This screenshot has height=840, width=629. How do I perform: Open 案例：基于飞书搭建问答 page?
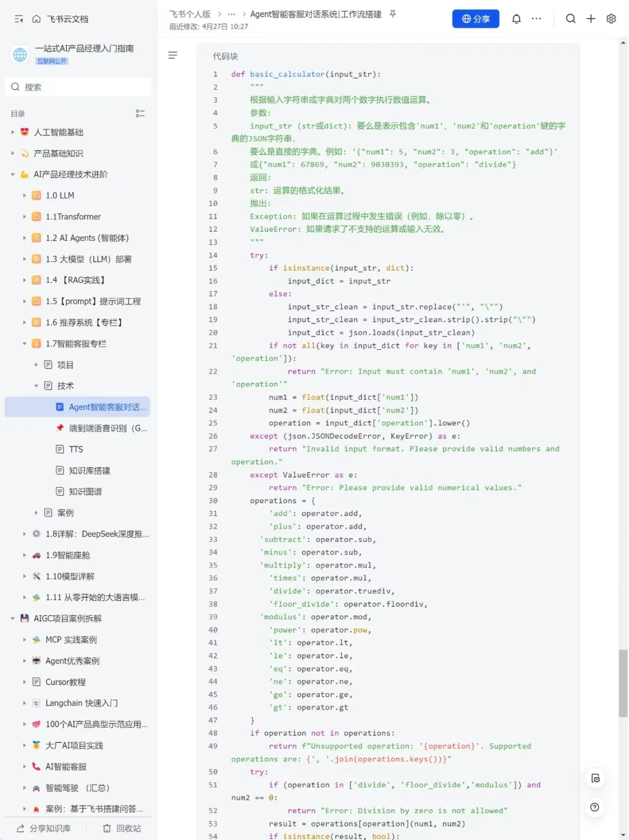94,809
